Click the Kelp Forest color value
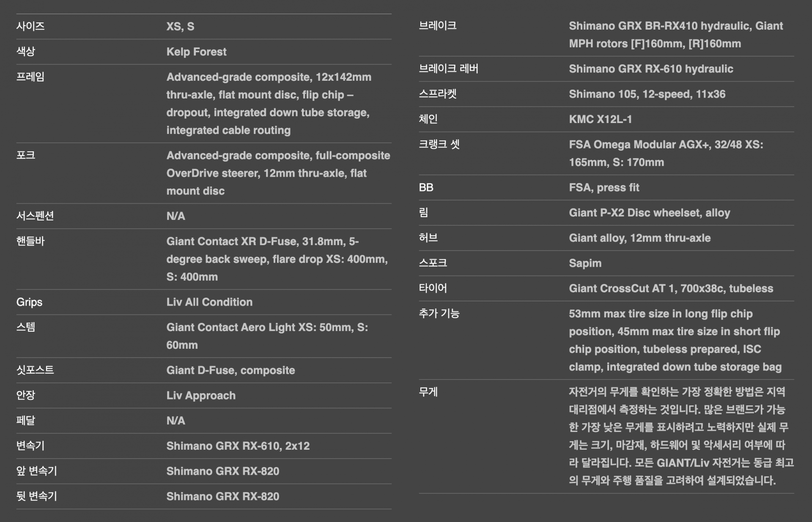 [196, 52]
